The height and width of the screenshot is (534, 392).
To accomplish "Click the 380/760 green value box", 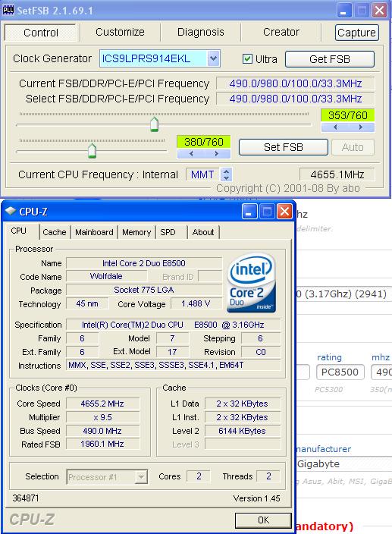I will pyautogui.click(x=204, y=142).
